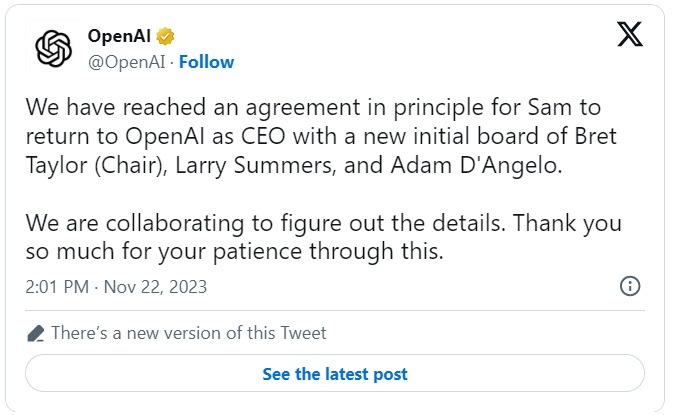Click the OpenAI profile avatar logo
The image size is (673, 415).
click(53, 49)
